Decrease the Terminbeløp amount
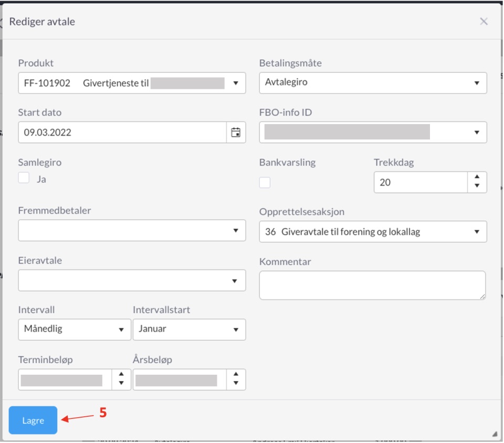Screen dimensions: 504x443 (x=121, y=383)
